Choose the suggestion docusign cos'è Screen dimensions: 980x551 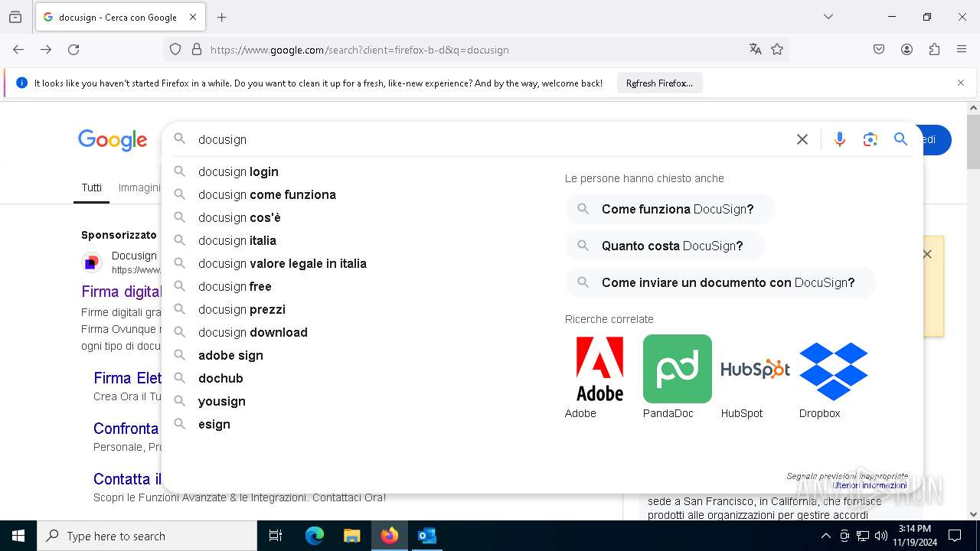pos(240,217)
